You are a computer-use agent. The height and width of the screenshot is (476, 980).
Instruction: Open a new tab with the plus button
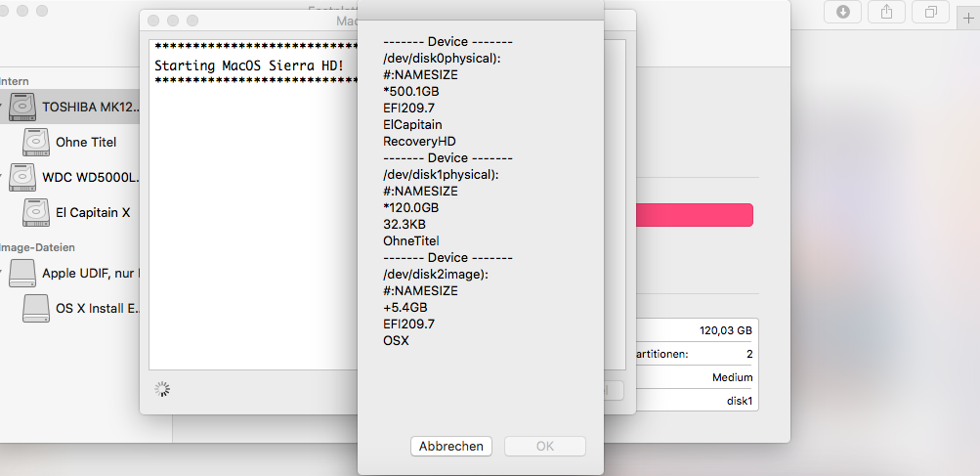tap(969, 18)
